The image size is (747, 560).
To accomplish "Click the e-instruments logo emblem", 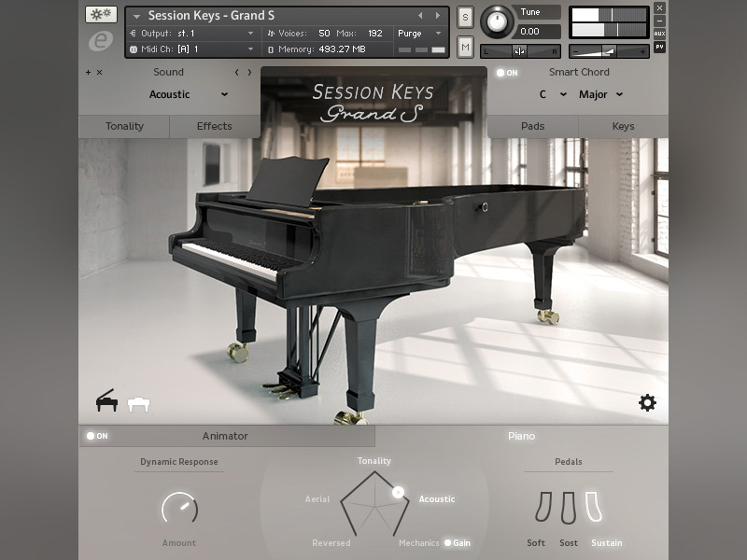I will point(101,39).
